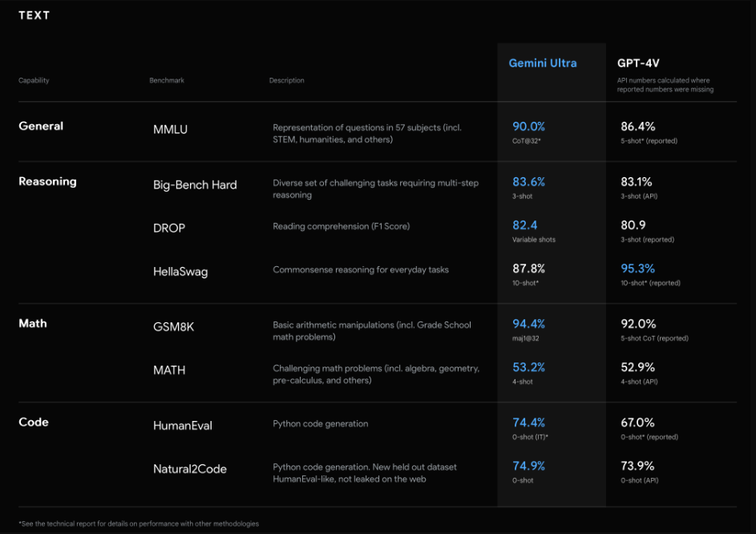
Task: Select the "10-shot* (reported)" note under 95.3%
Action: tap(650, 283)
